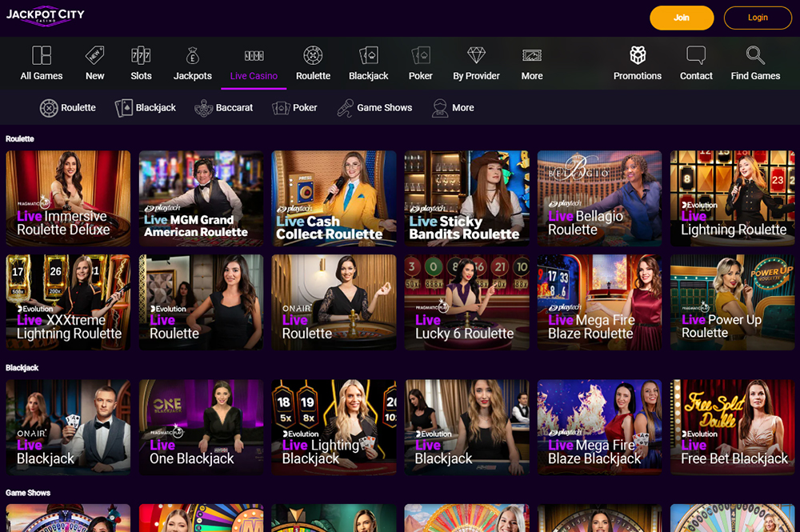This screenshot has width=800, height=532.
Task: Open the Blackjack cards icon in top nav
Action: tap(368, 55)
